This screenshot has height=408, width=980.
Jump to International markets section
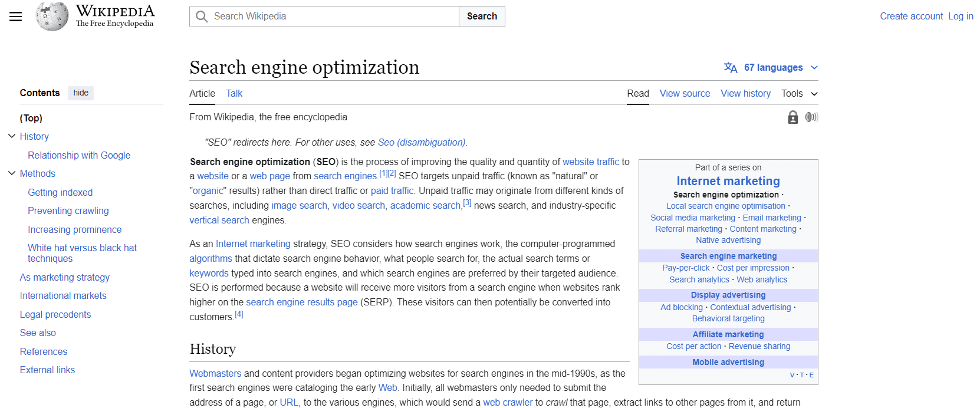point(63,295)
